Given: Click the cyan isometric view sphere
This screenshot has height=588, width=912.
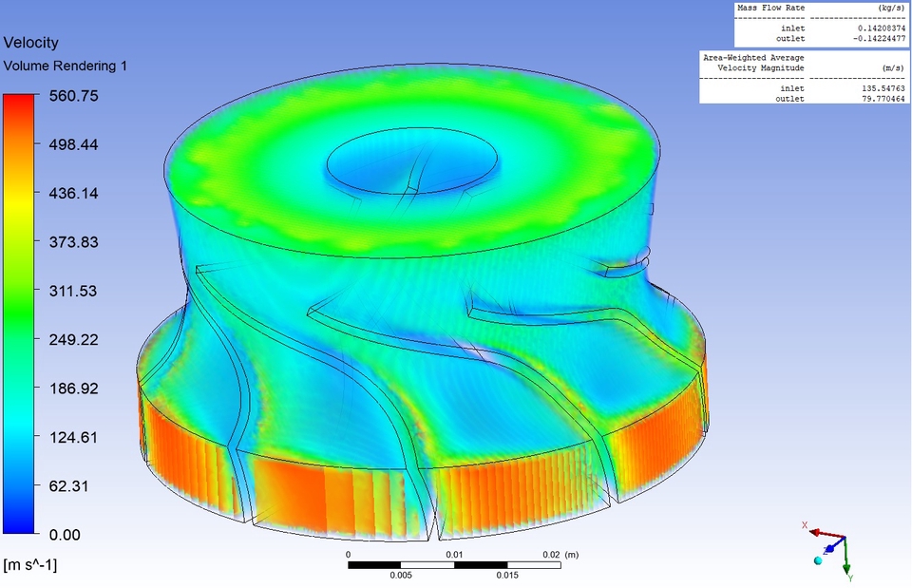Looking at the screenshot, I should pos(818,560).
